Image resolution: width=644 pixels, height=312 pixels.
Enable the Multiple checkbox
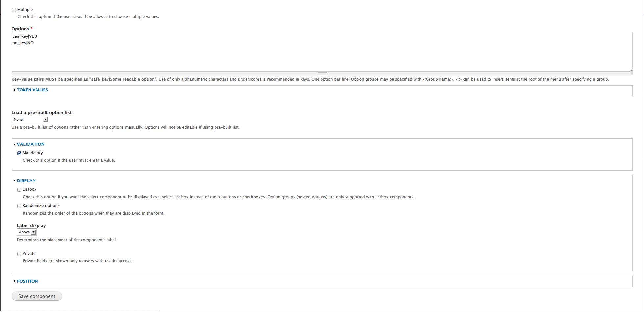coord(14,10)
